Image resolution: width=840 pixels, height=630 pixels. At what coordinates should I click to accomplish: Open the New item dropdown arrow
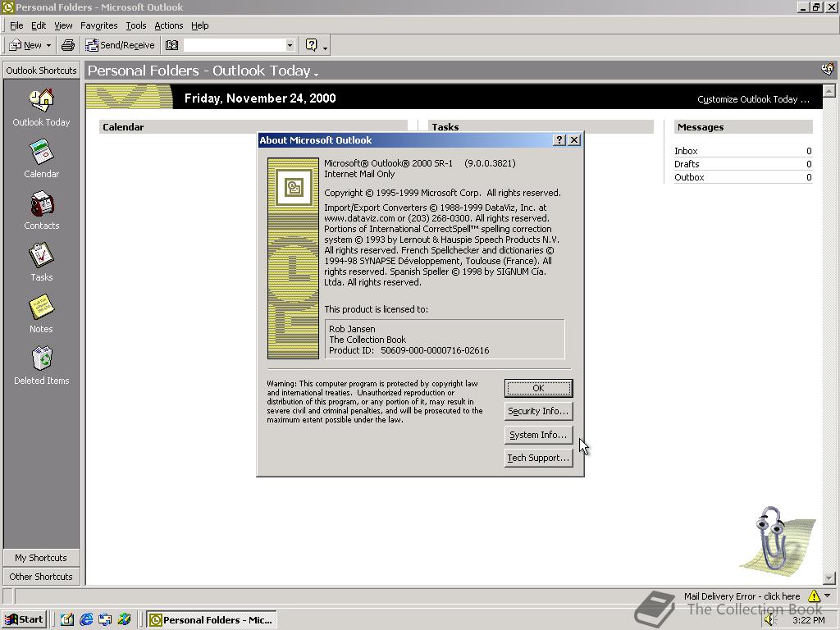click(48, 46)
